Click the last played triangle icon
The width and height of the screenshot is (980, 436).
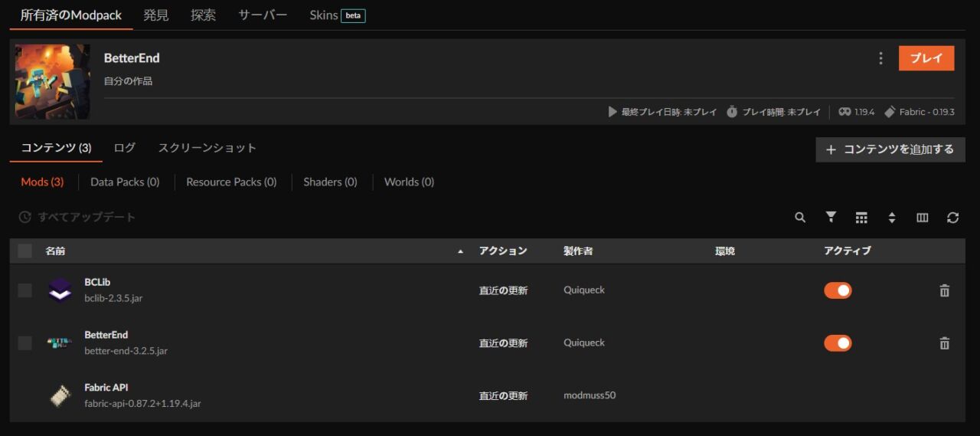pyautogui.click(x=612, y=112)
